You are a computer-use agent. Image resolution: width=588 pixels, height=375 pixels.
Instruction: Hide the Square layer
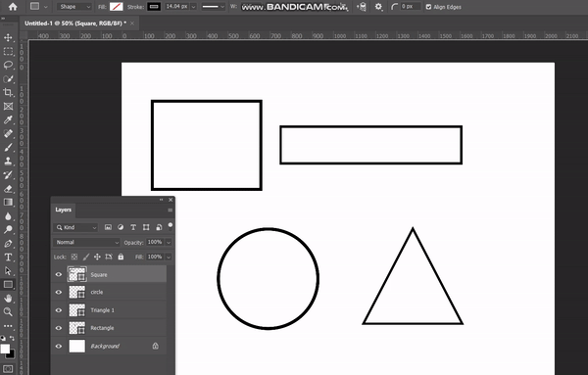(59, 274)
